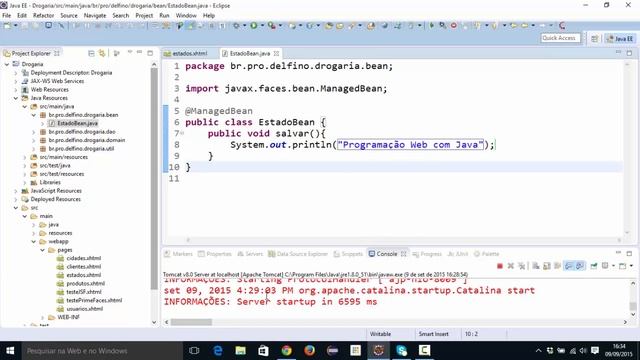Image resolution: width=640 pixels, height=360 pixels.
Task: Open the Refactor menu
Action: click(x=43, y=16)
